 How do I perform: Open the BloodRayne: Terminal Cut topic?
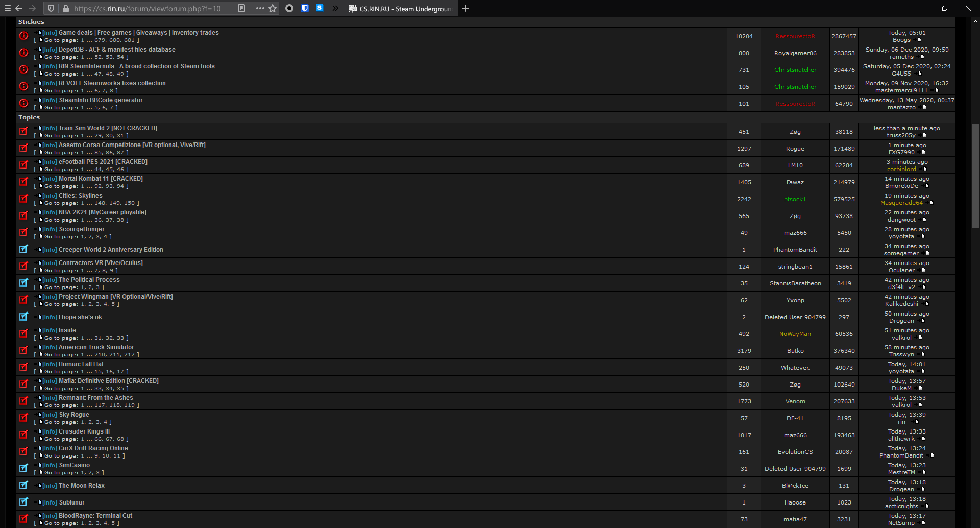click(x=95, y=516)
